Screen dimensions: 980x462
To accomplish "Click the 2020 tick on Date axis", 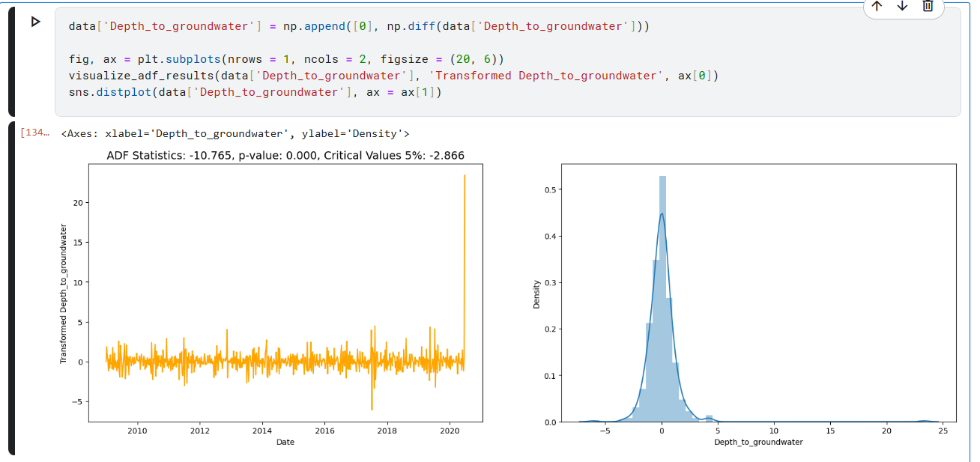I will click(x=450, y=431).
